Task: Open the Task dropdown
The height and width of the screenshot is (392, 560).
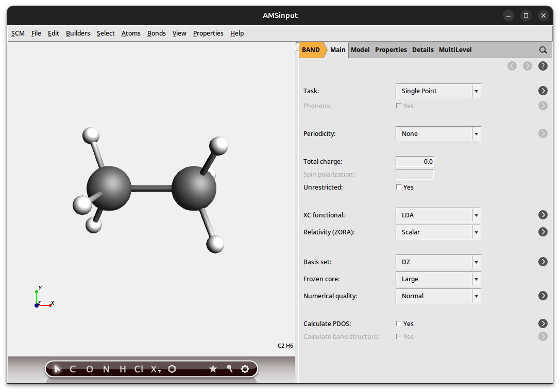Action: coord(438,91)
